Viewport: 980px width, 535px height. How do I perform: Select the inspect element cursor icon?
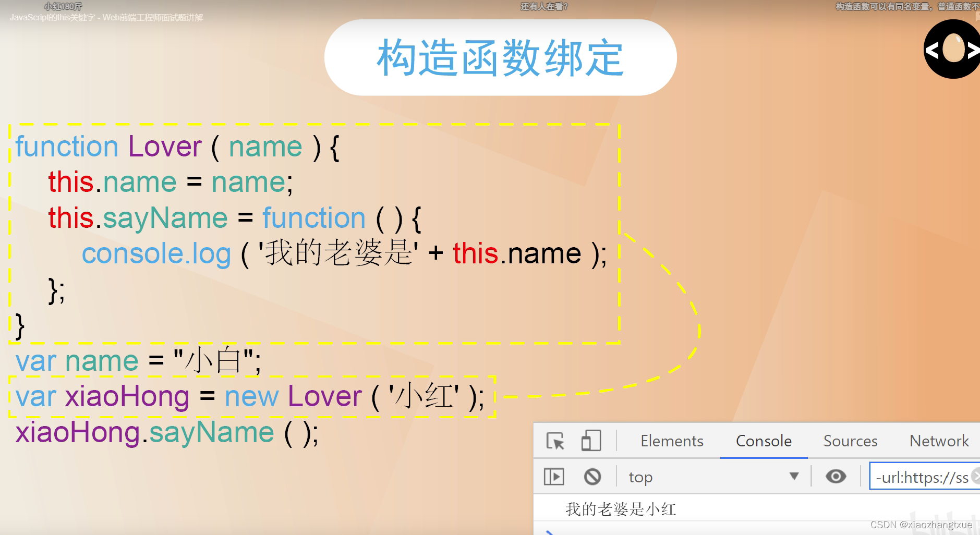click(x=555, y=441)
